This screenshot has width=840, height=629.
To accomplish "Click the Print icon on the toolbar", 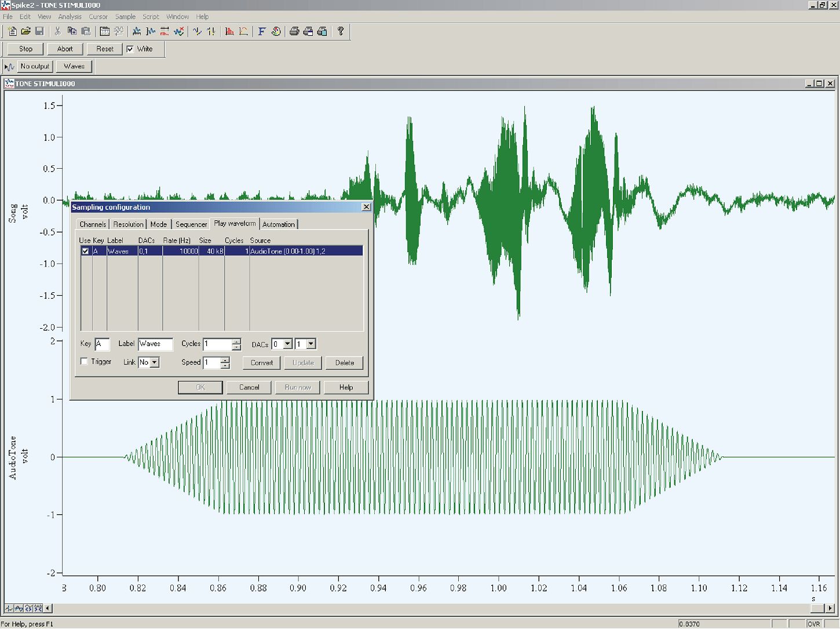I will pyautogui.click(x=293, y=31).
